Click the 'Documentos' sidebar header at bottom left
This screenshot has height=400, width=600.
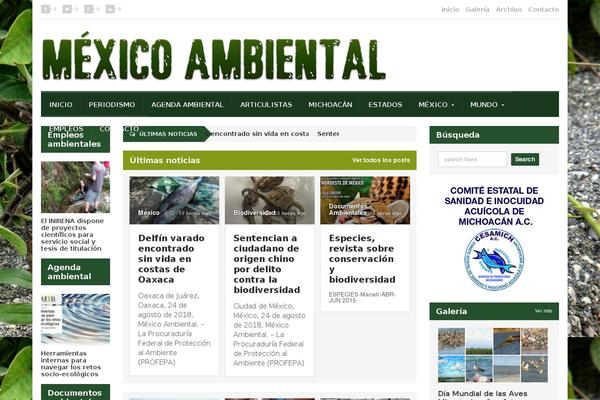point(75,392)
